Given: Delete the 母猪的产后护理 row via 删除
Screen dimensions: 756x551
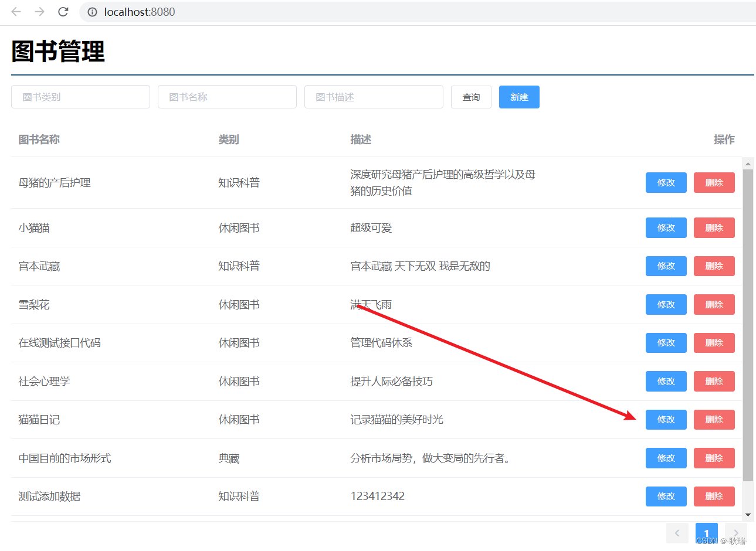Looking at the screenshot, I should coord(714,182).
